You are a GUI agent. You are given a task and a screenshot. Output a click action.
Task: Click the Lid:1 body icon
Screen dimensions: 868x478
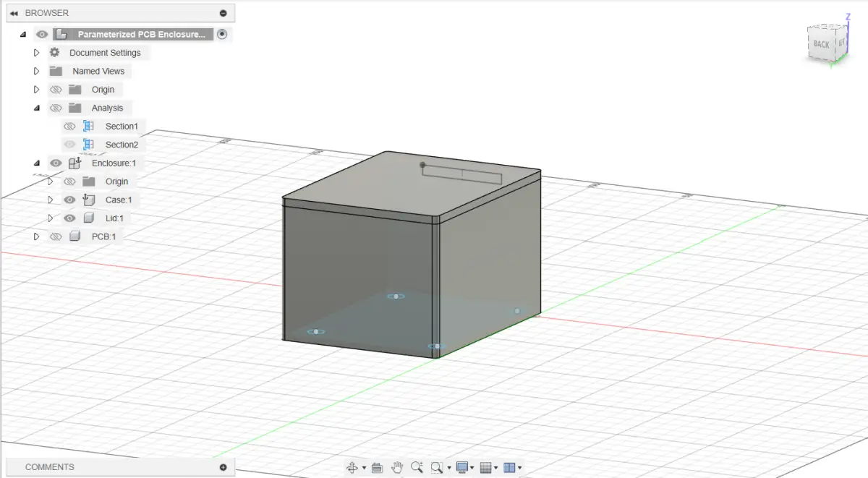click(x=89, y=218)
